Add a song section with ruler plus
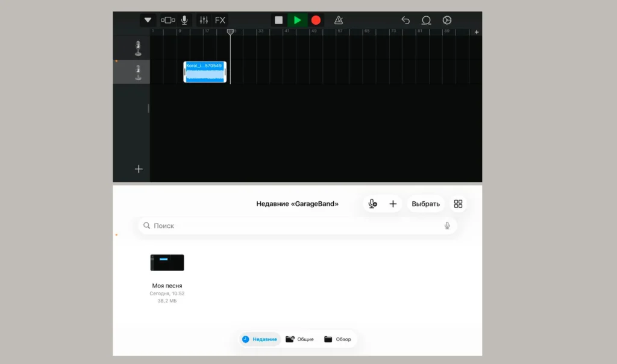This screenshot has width=617, height=364. click(477, 33)
